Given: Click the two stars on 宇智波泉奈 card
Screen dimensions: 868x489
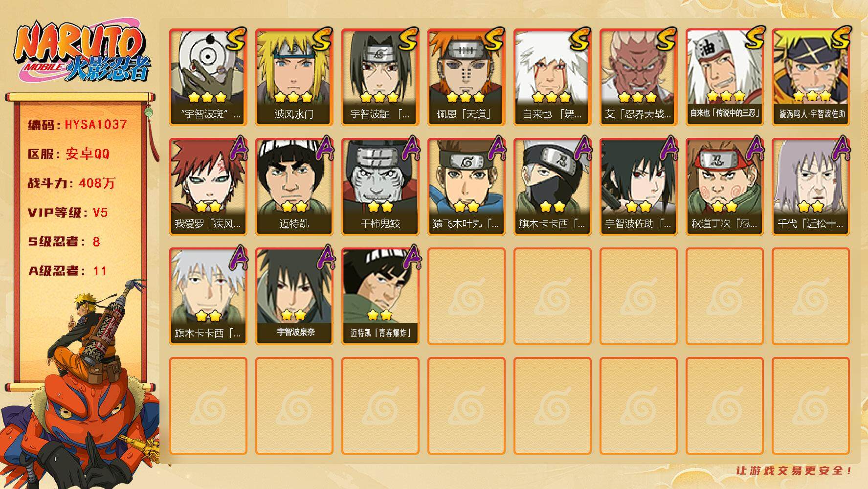Looking at the screenshot, I should pos(294,314).
